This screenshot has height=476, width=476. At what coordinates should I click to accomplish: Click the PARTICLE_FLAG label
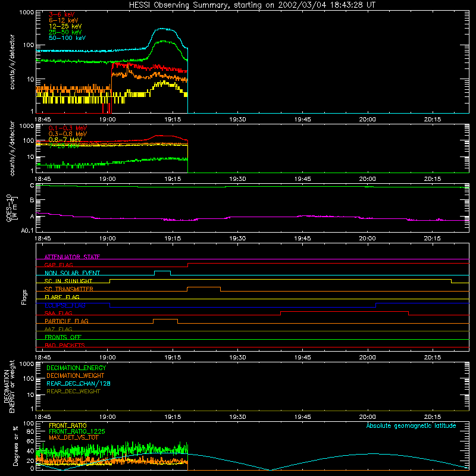[67, 321]
